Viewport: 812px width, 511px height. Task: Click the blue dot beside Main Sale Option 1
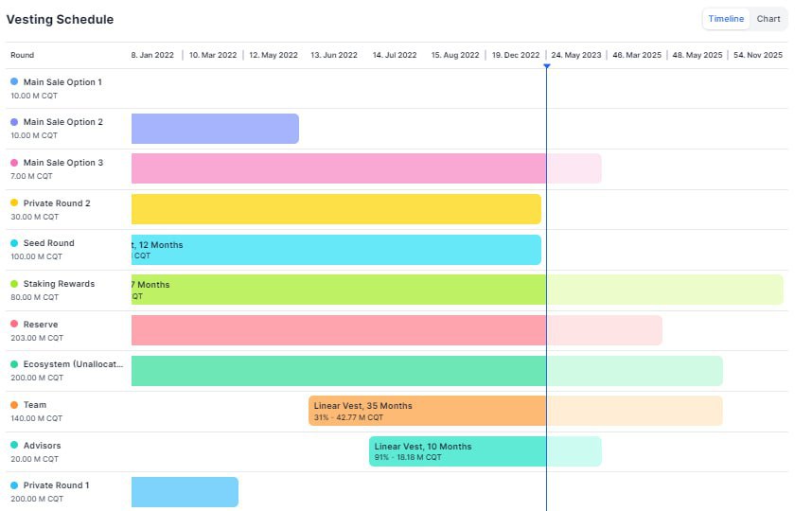(x=14, y=82)
